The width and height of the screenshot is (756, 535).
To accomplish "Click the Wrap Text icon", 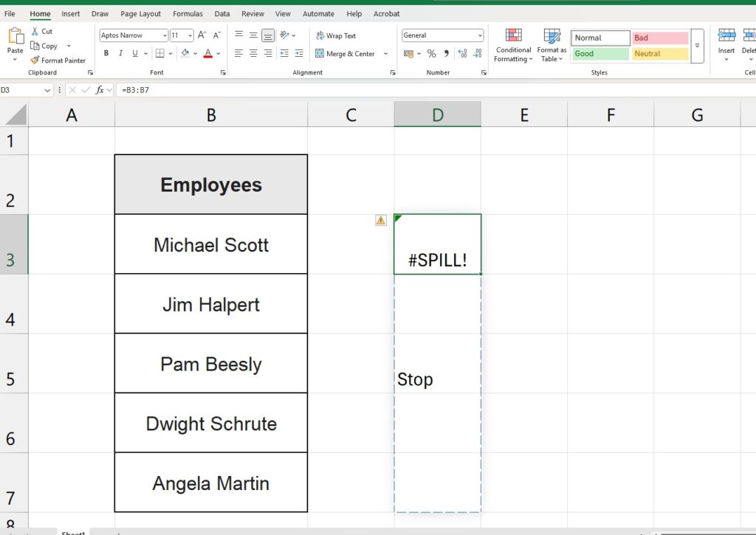I will [x=319, y=35].
